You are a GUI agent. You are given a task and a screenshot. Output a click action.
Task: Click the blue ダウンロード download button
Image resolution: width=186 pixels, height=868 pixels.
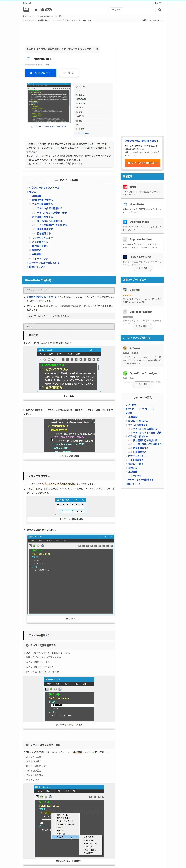click(41, 73)
